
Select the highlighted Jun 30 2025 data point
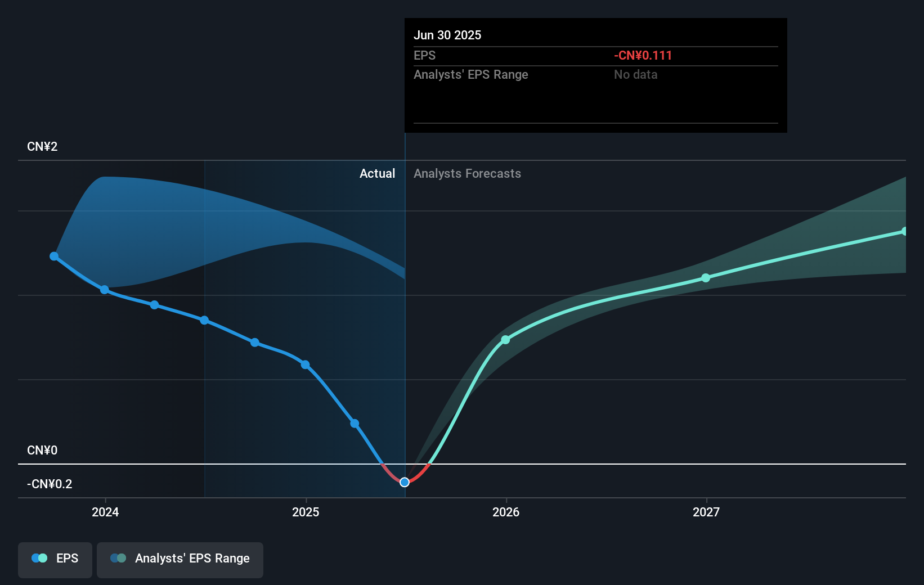tap(404, 482)
